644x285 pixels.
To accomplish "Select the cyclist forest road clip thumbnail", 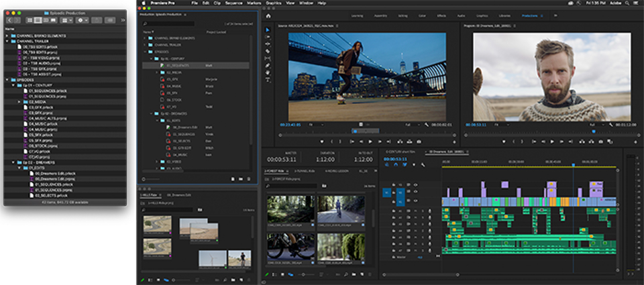I will 341,209.
